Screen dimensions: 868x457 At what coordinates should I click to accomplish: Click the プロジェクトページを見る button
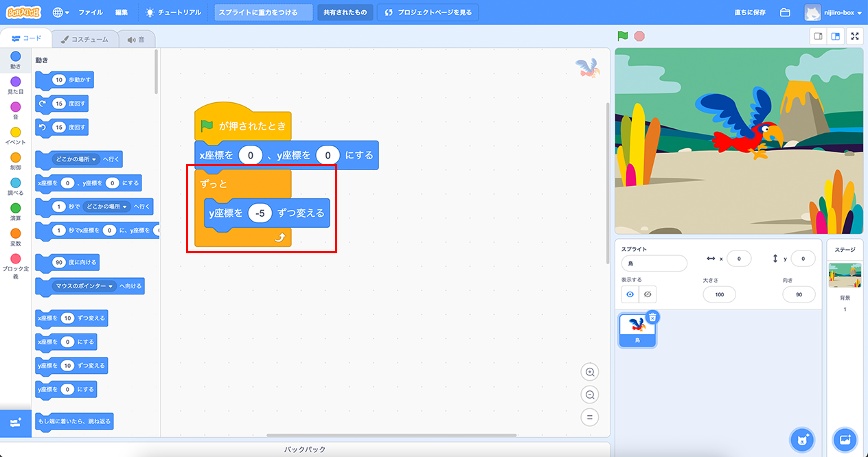point(428,12)
